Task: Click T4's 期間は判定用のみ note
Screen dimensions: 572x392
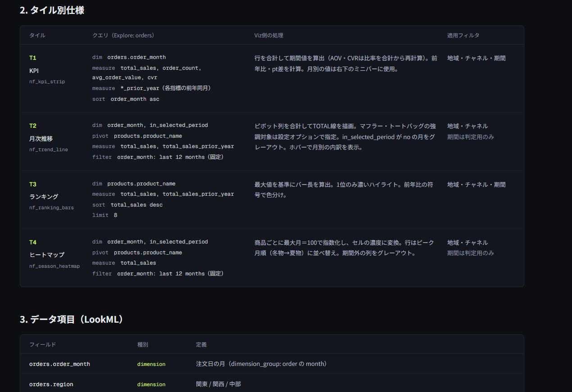Action: coord(471,253)
